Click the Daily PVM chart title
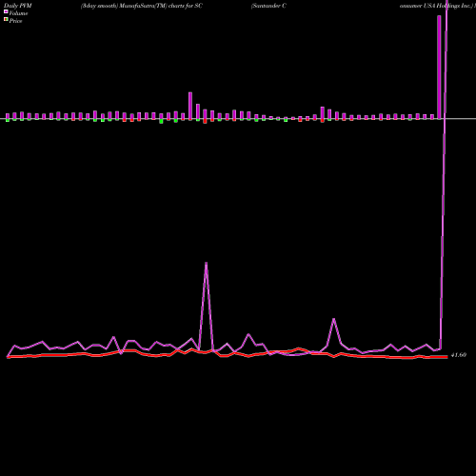Image resolution: width=476 pixels, height=476 pixels. (18, 6)
